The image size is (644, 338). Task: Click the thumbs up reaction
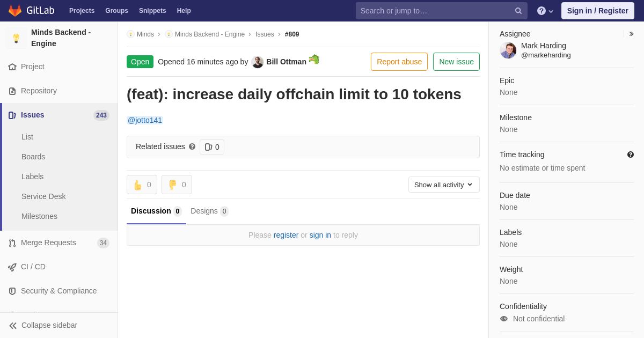pyautogui.click(x=142, y=185)
